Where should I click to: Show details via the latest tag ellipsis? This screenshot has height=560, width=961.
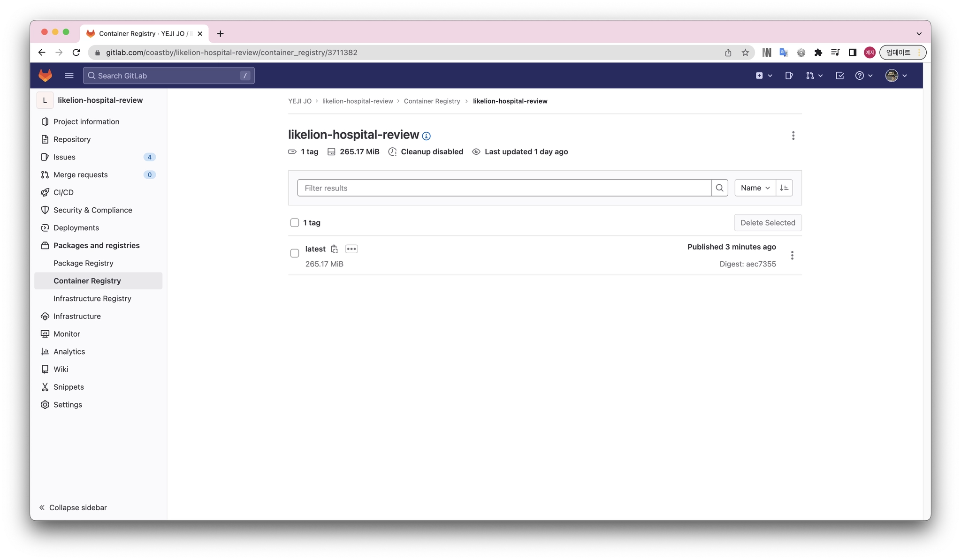[351, 249]
